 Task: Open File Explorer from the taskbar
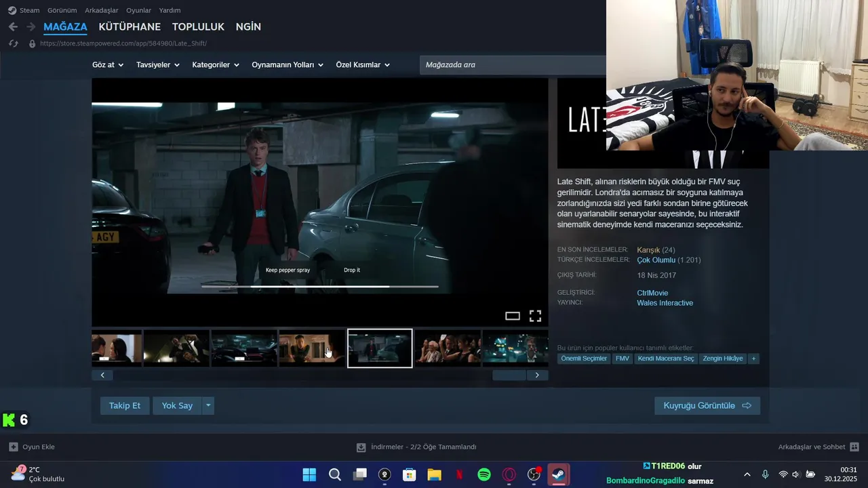click(x=434, y=474)
